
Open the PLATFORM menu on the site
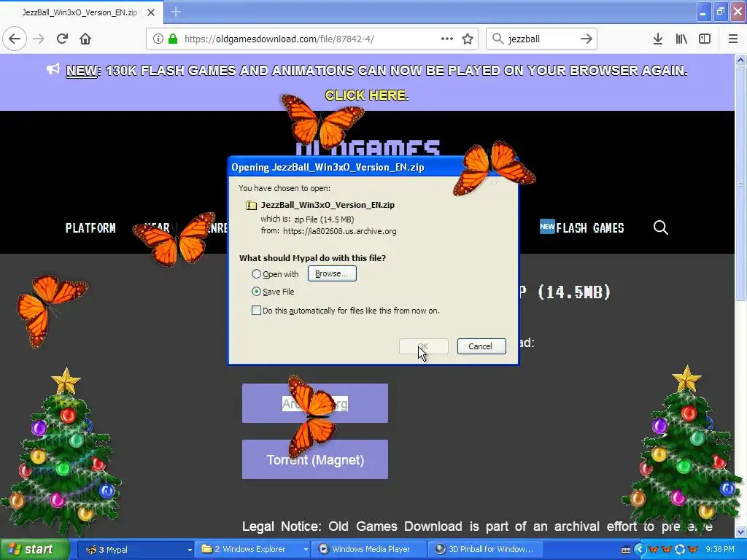90,228
